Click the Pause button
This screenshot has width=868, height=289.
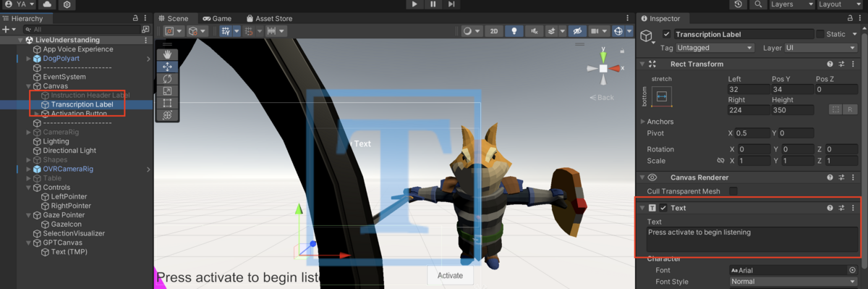pyautogui.click(x=433, y=4)
